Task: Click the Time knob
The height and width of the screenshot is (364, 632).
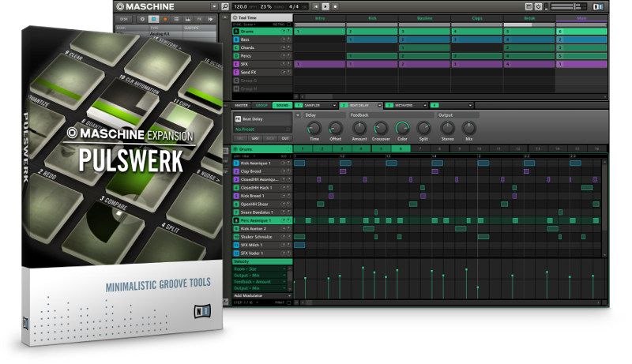Action: 314,129
